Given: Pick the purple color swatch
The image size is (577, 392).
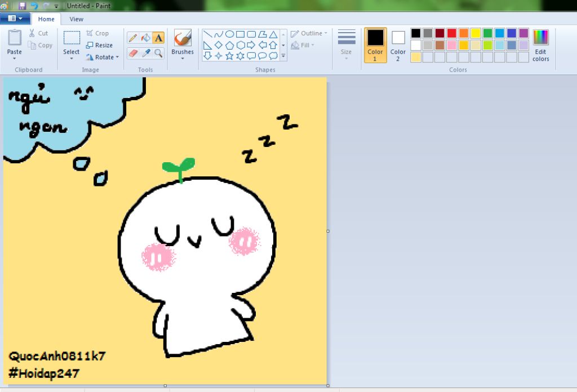Looking at the screenshot, I should [x=523, y=33].
